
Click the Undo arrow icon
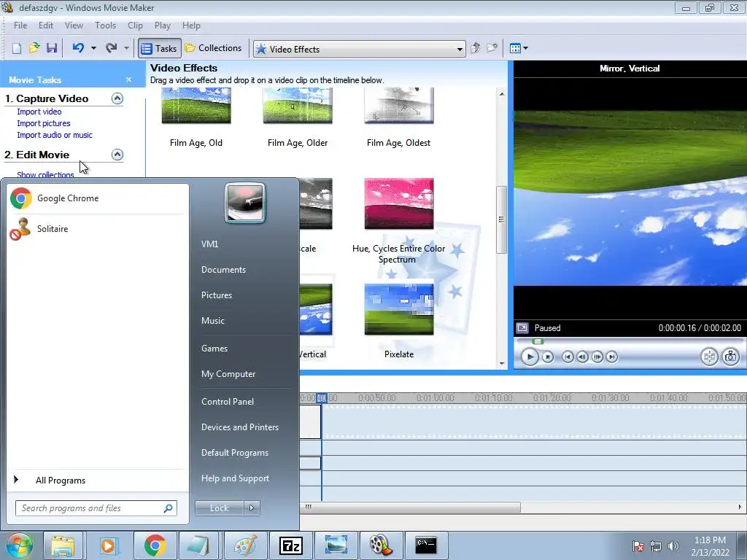tap(78, 48)
